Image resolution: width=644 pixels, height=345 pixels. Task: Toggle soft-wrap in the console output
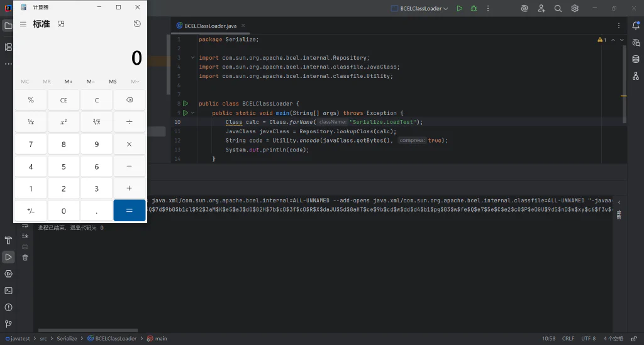click(x=25, y=226)
